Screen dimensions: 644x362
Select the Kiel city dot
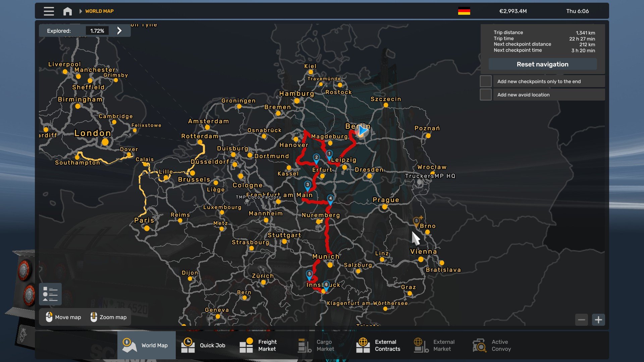(311, 72)
